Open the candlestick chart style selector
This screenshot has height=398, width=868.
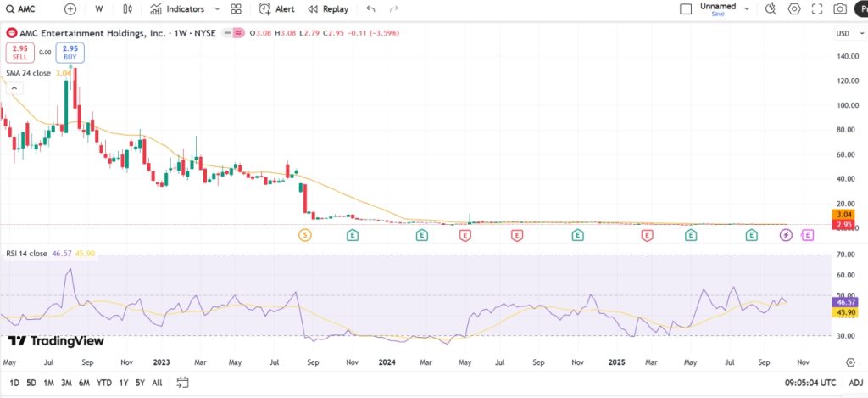128,9
